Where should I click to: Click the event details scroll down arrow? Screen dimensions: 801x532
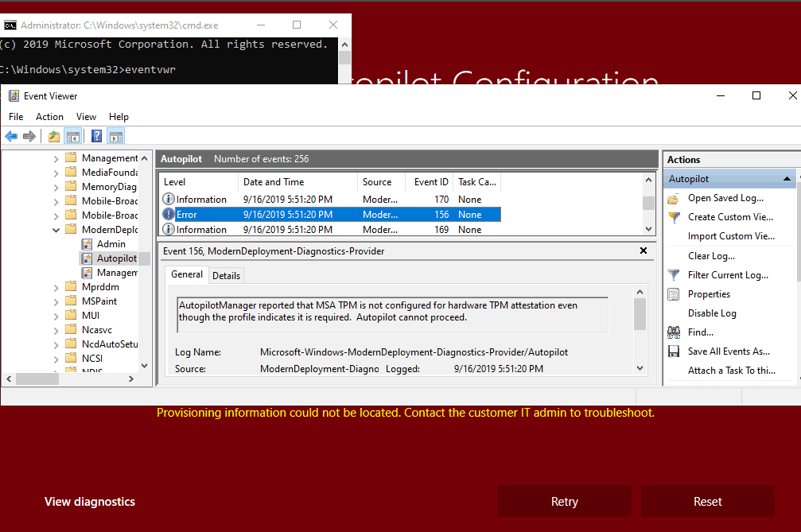pyautogui.click(x=640, y=368)
